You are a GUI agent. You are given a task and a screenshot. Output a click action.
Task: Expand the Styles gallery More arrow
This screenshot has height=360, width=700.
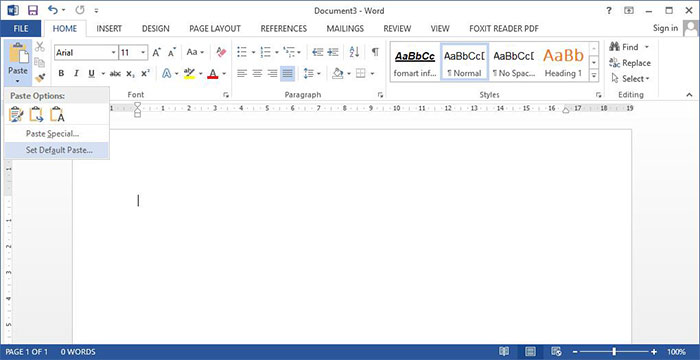pos(594,76)
